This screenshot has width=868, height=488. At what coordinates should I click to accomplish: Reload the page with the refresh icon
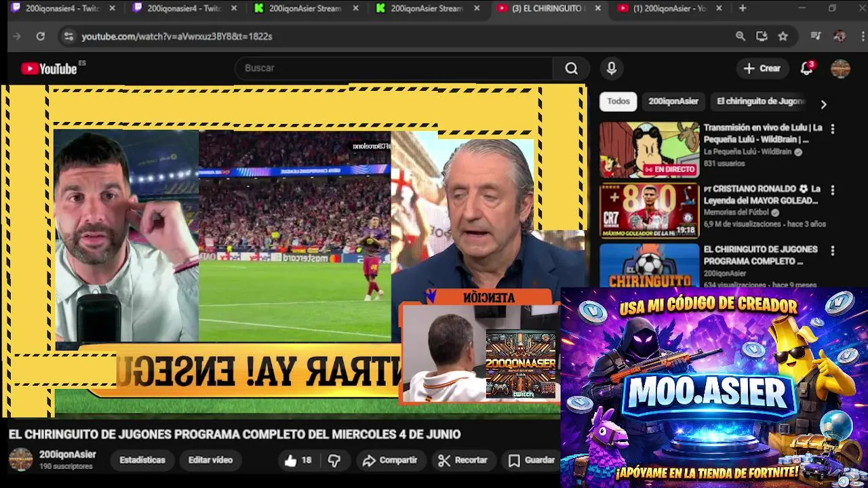[x=41, y=36]
